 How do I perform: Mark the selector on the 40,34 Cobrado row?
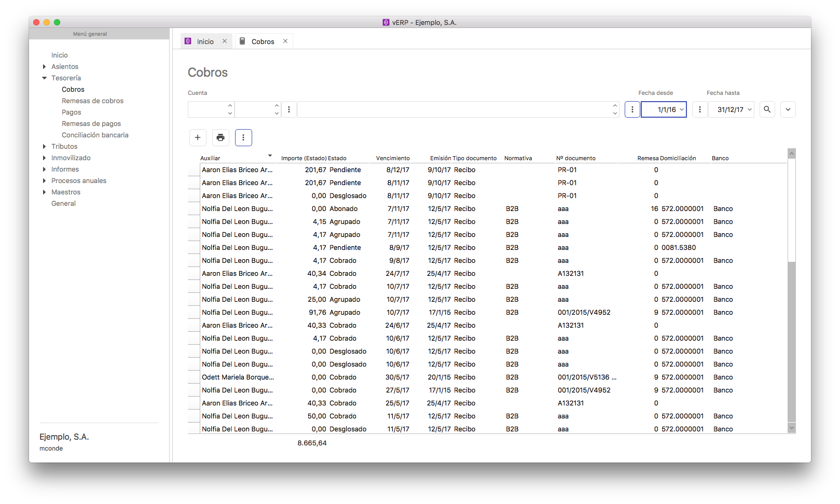tap(194, 274)
